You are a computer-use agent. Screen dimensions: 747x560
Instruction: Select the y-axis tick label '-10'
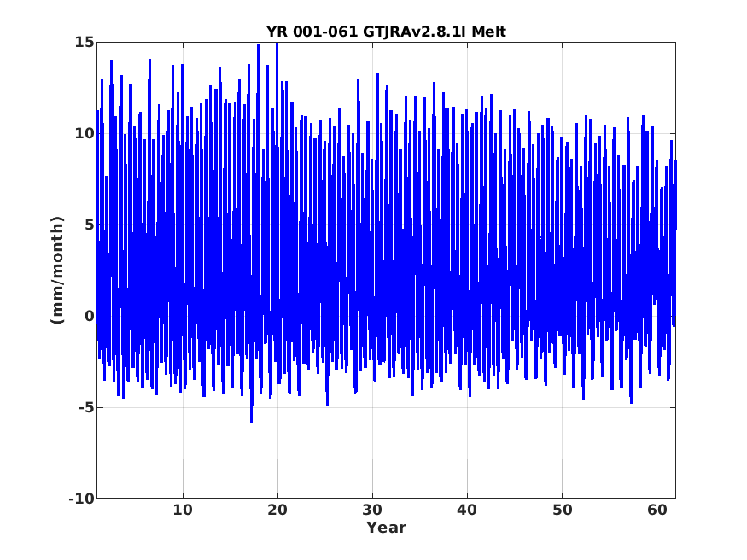(81, 499)
